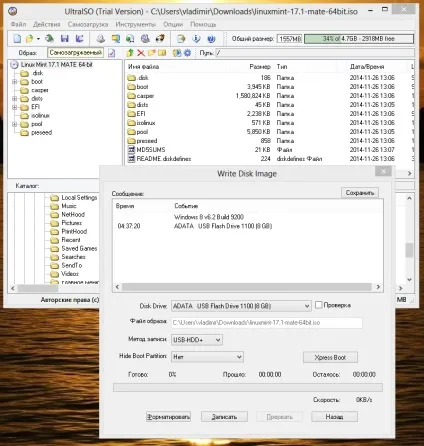Click the Extract files toolbar icon
The height and width of the screenshot is (446, 424).
181,39
